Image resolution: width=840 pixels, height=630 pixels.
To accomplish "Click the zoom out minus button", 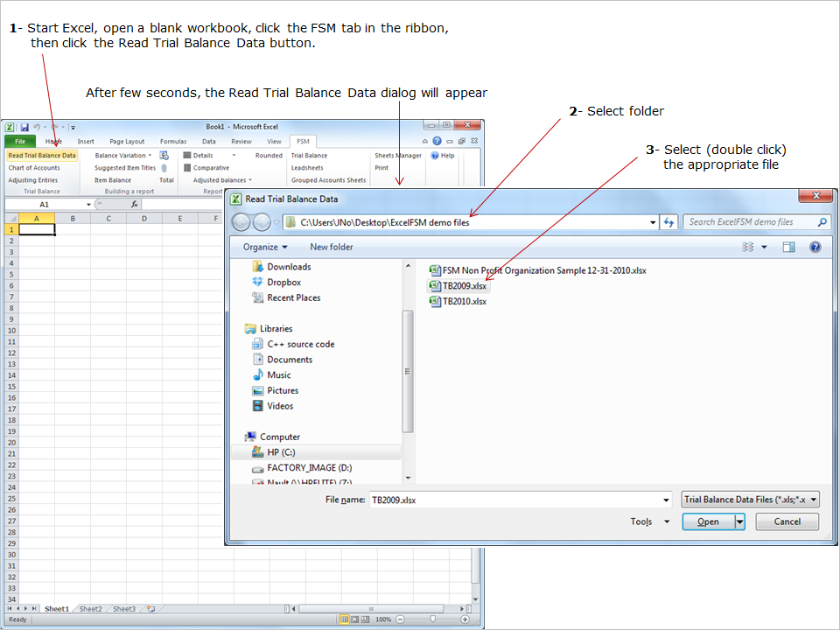I will point(400,619).
